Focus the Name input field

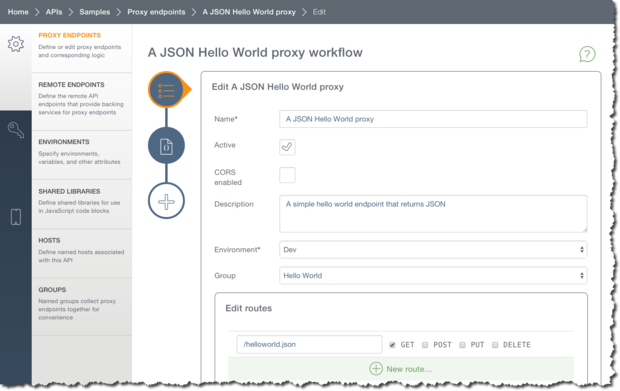point(433,119)
